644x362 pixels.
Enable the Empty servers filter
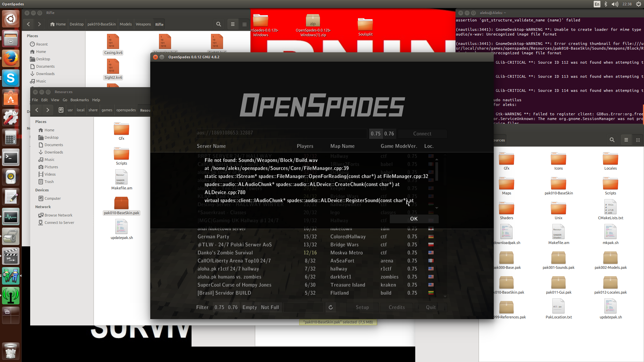[x=250, y=307]
